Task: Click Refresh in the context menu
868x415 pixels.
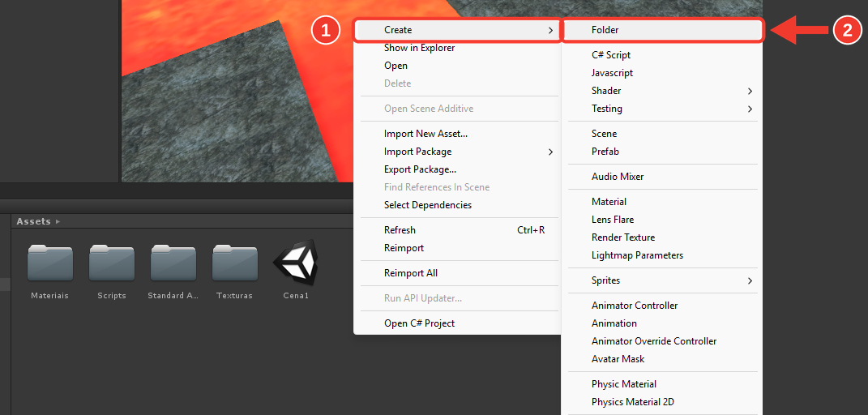Action: [457, 229]
